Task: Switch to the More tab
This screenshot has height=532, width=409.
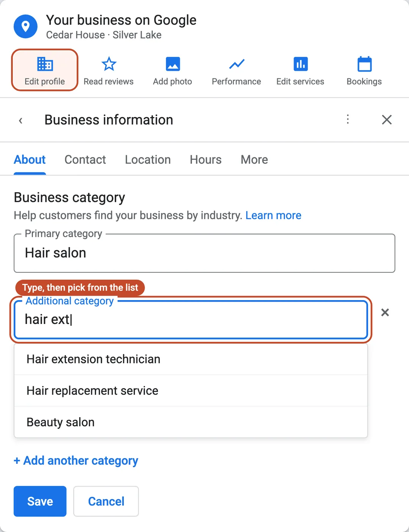Action: [254, 160]
